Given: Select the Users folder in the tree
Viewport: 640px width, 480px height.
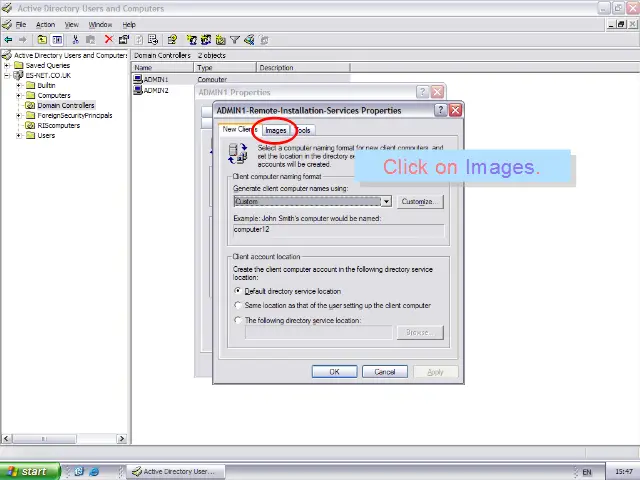Looking at the screenshot, I should point(46,136).
